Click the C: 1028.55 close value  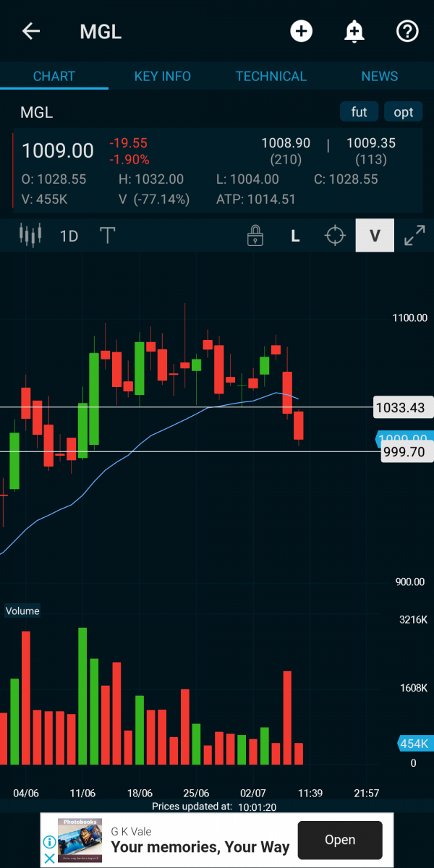click(x=346, y=179)
